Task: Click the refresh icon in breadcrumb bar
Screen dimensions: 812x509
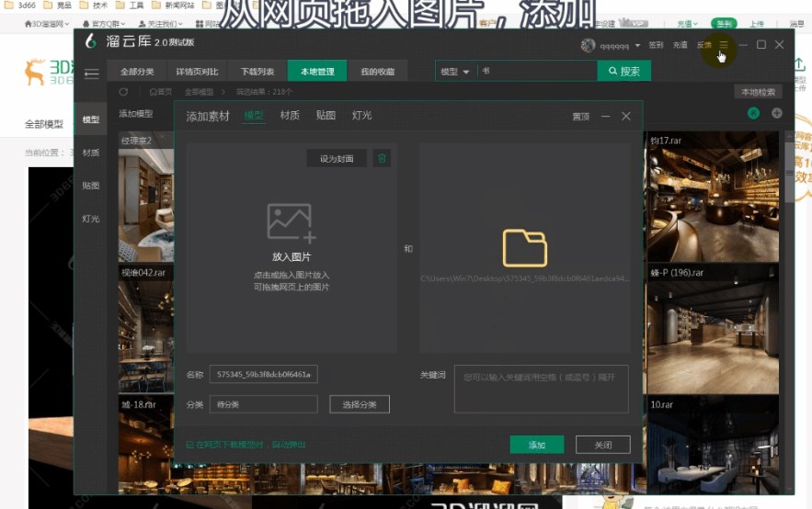Action: pyautogui.click(x=123, y=92)
